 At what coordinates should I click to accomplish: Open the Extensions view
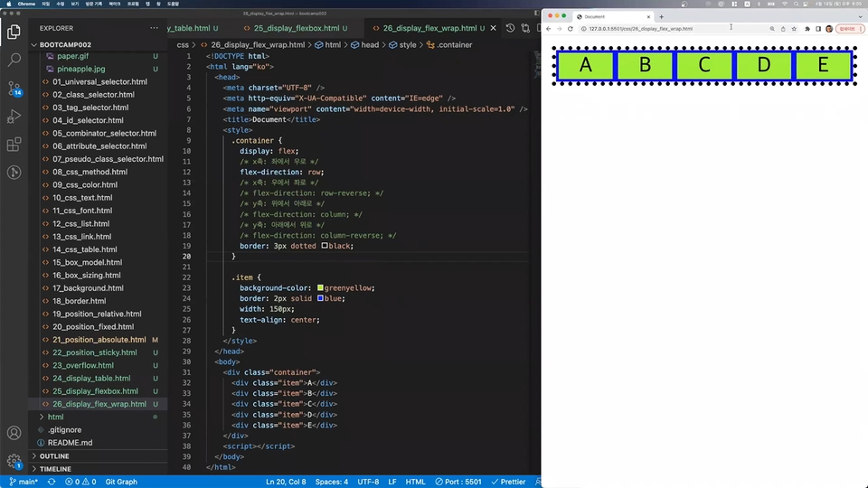(14, 145)
